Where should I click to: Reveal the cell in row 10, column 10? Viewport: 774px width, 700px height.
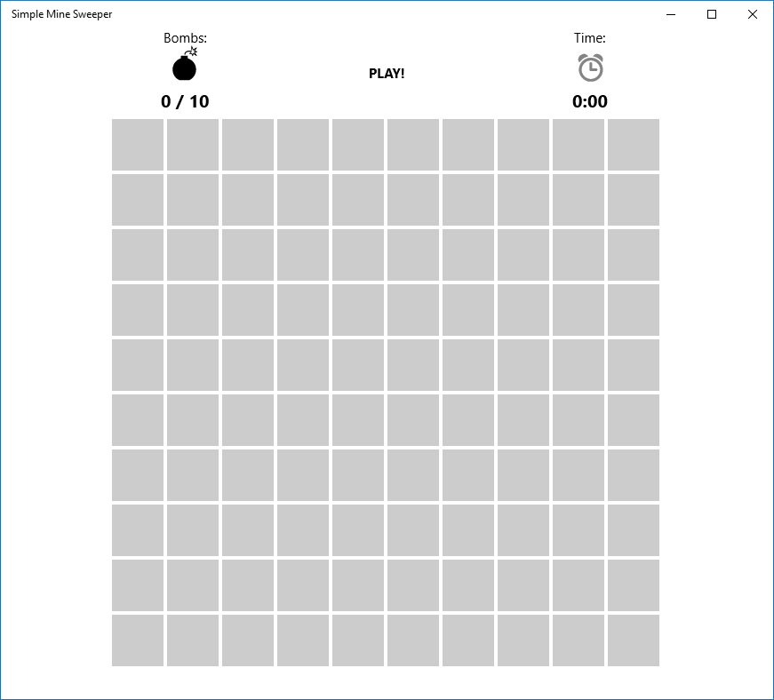click(634, 640)
